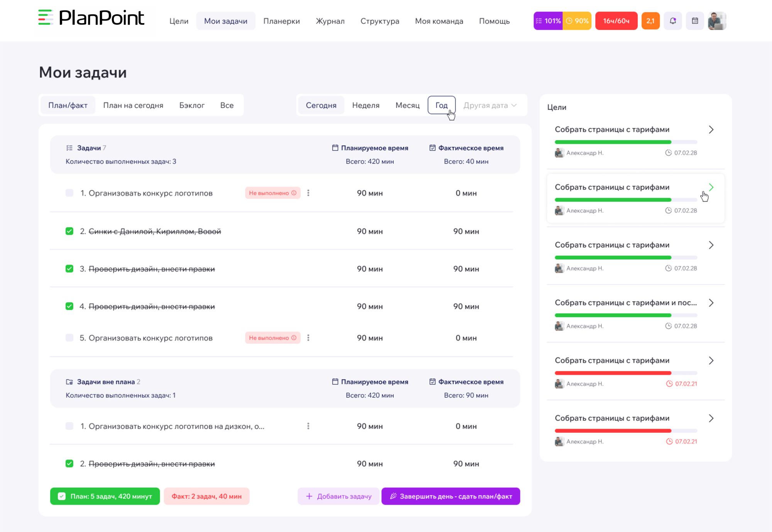Viewport: 772px width, 532px height.
Task: Click info icon on first 'Не выполнено' badge
Action: (x=294, y=193)
